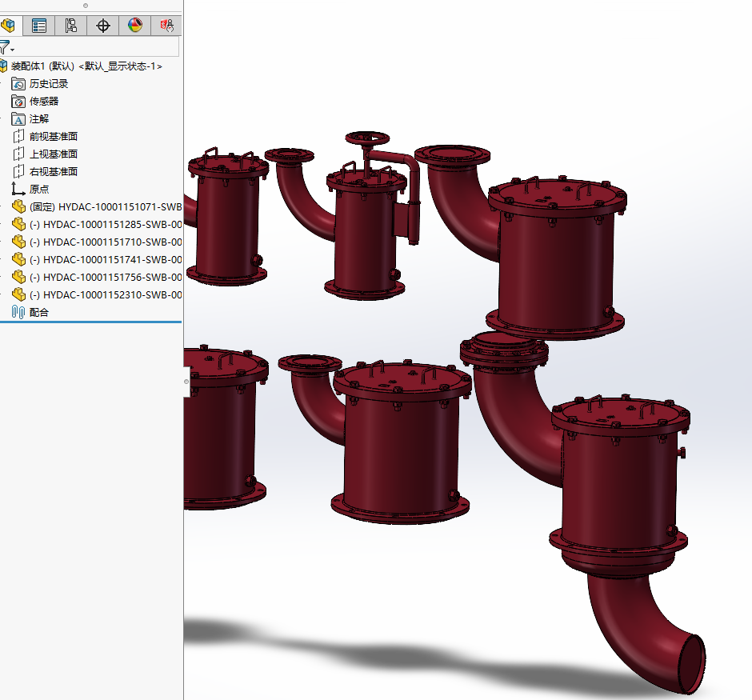
Task: Select (-) HYDAC-10001151756-SWB component
Action: coord(106,277)
